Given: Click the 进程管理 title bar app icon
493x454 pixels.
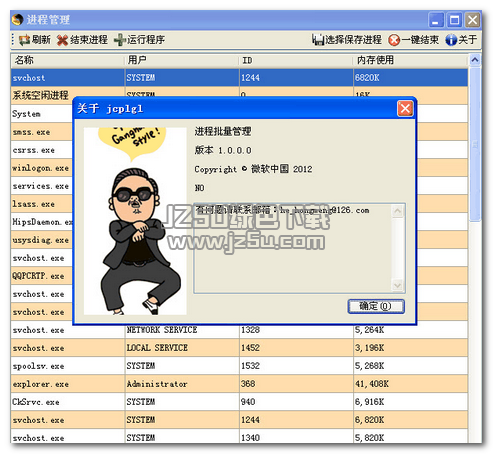Looking at the screenshot, I should point(17,20).
